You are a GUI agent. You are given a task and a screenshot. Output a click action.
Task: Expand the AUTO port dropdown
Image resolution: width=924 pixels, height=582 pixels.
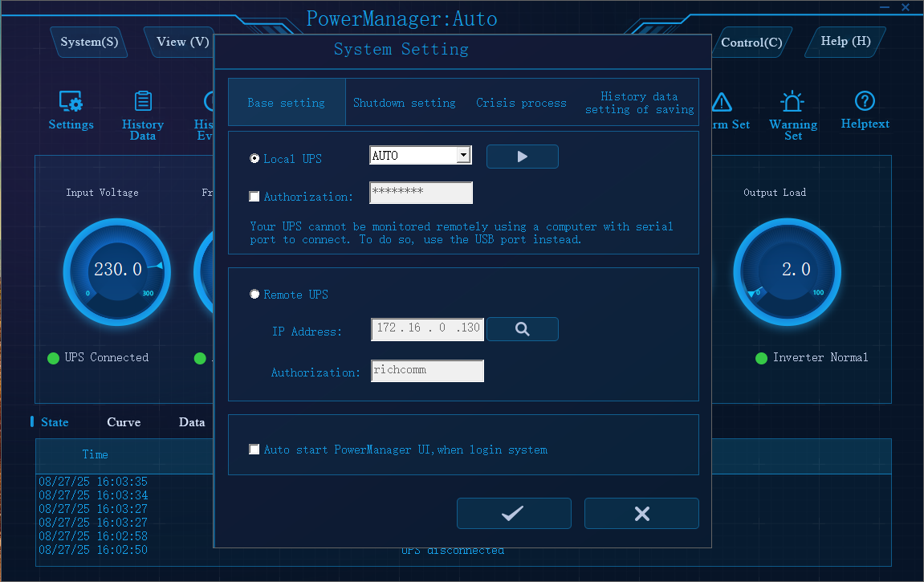[463, 156]
